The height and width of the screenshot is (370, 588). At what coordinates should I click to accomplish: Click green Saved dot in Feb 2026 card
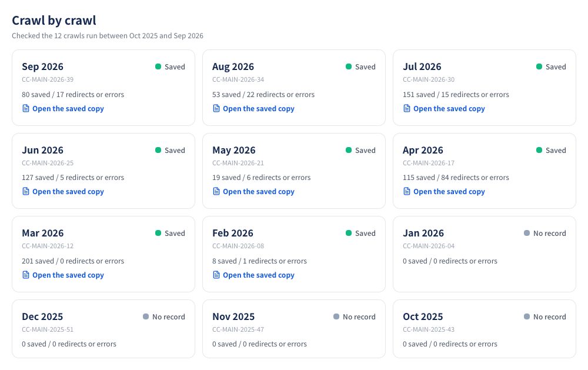[x=349, y=233]
